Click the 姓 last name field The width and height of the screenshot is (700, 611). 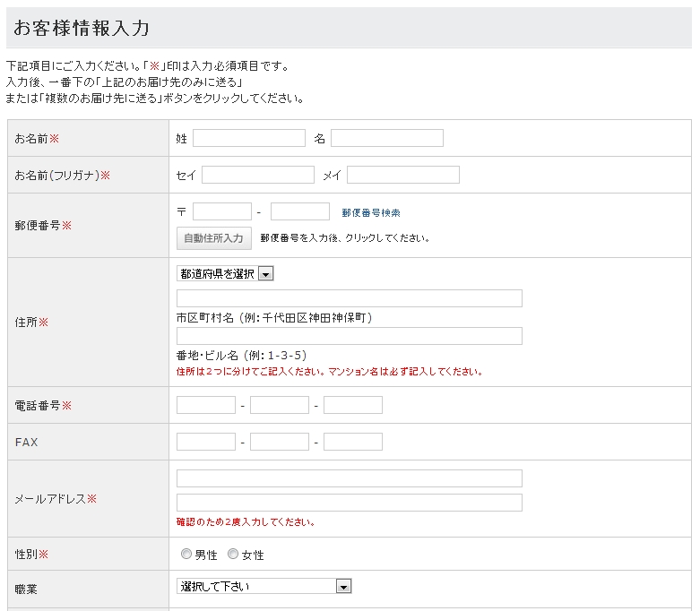[x=248, y=138]
